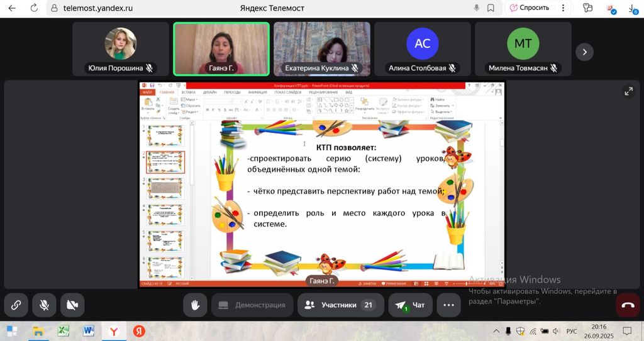Go back with the browser back arrow

coord(12,8)
